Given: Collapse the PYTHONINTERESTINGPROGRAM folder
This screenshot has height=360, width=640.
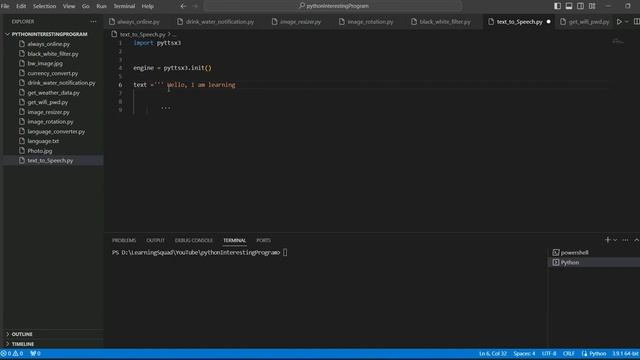Looking at the screenshot, I should [x=49, y=34].
